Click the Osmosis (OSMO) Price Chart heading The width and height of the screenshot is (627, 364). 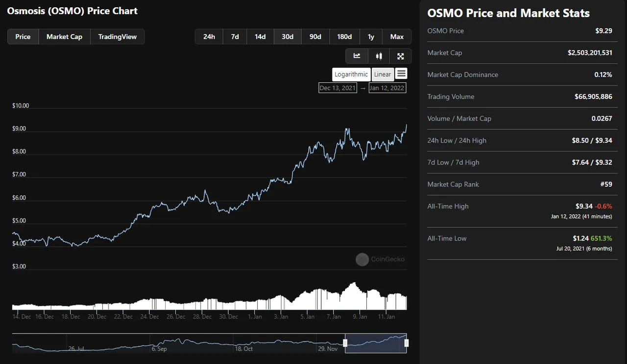[x=72, y=11]
